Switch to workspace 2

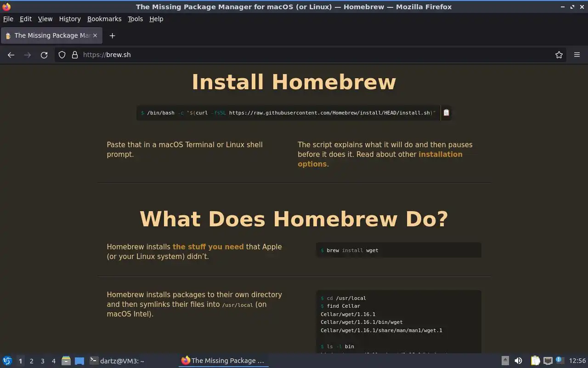coord(31,361)
